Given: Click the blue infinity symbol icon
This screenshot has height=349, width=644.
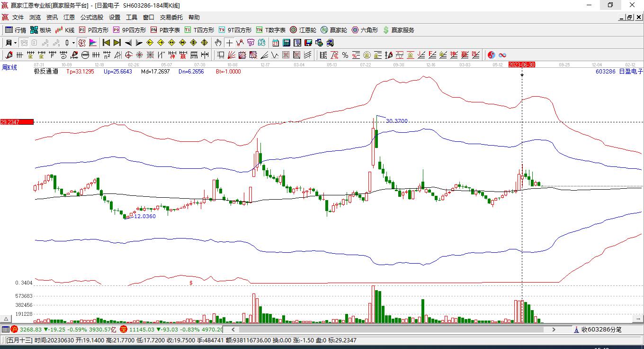Looking at the screenshot, I should [502, 55].
